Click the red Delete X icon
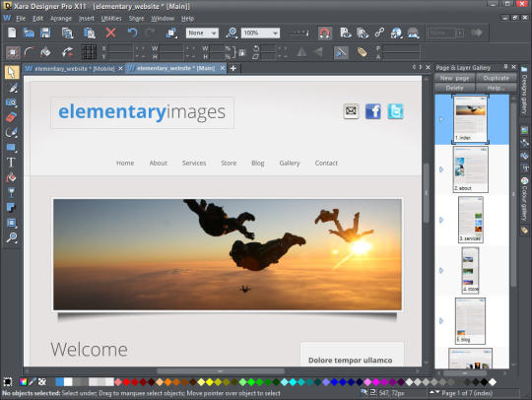 click(110, 33)
